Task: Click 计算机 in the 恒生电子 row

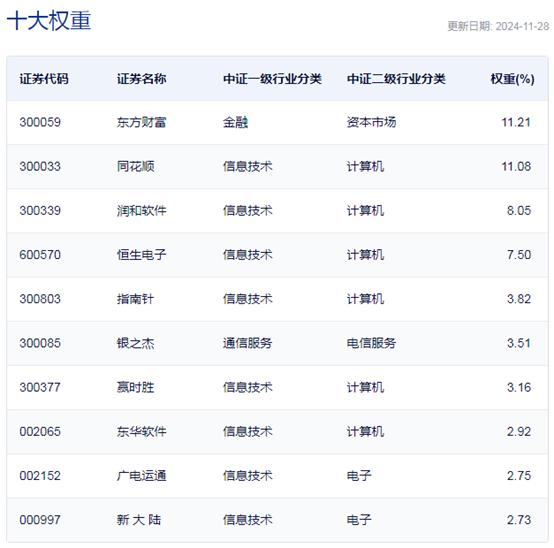Action: (x=365, y=255)
